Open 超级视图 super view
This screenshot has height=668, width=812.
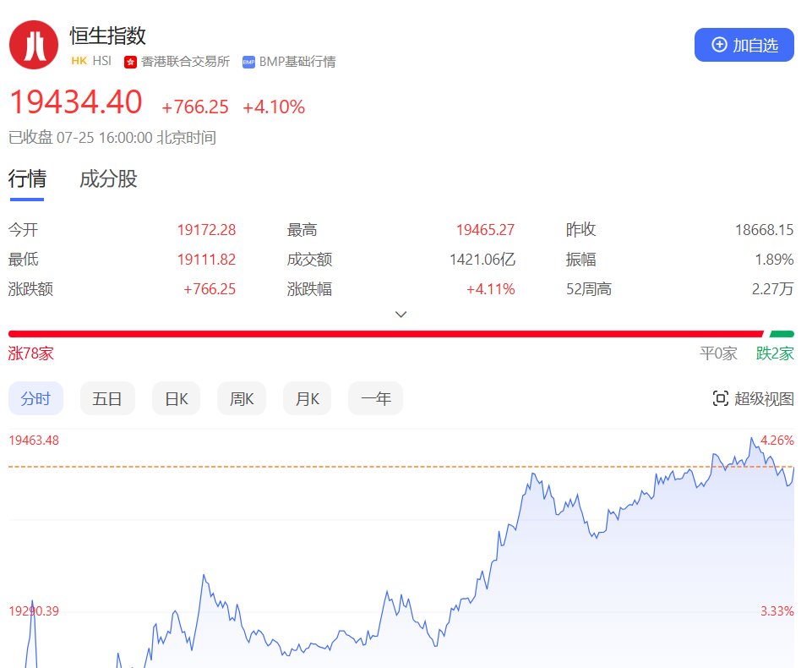click(x=754, y=398)
